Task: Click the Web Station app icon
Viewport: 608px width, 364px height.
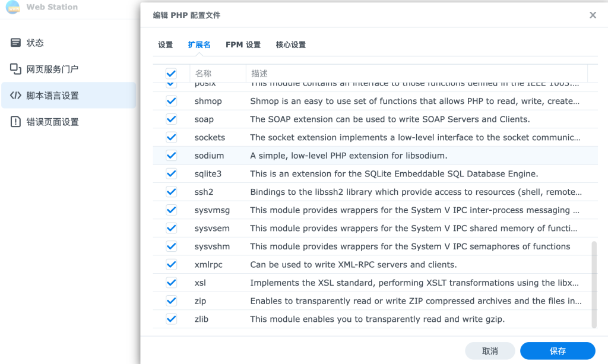Action: coord(12,7)
